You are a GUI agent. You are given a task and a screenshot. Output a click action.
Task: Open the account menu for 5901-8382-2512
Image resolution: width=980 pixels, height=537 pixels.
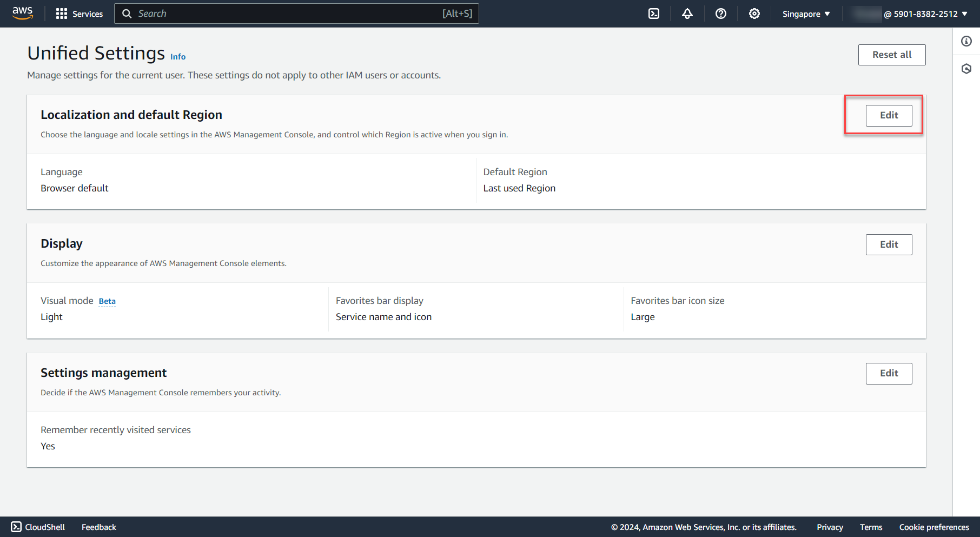926,14
